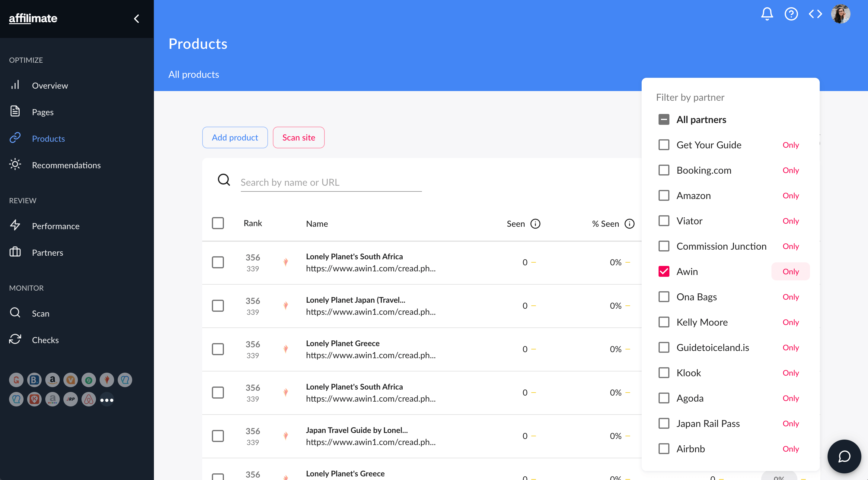Image resolution: width=868 pixels, height=480 pixels.
Task: Check the Klook partner filter
Action: click(x=664, y=373)
